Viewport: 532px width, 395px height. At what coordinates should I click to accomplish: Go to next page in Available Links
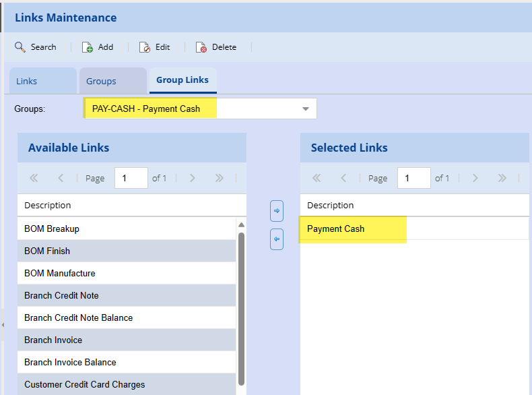coord(193,179)
